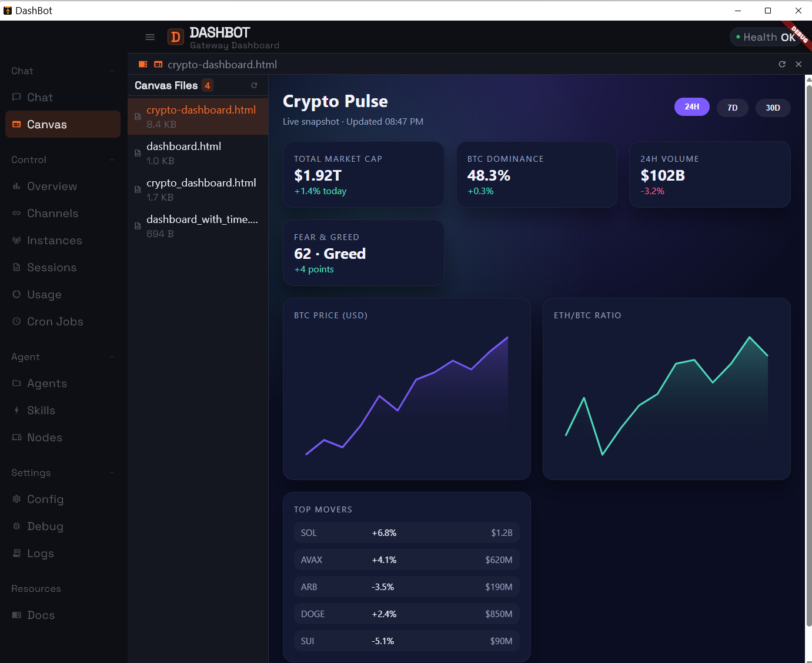812x663 pixels.
Task: Click the DashBot logo icon
Action: tap(175, 36)
